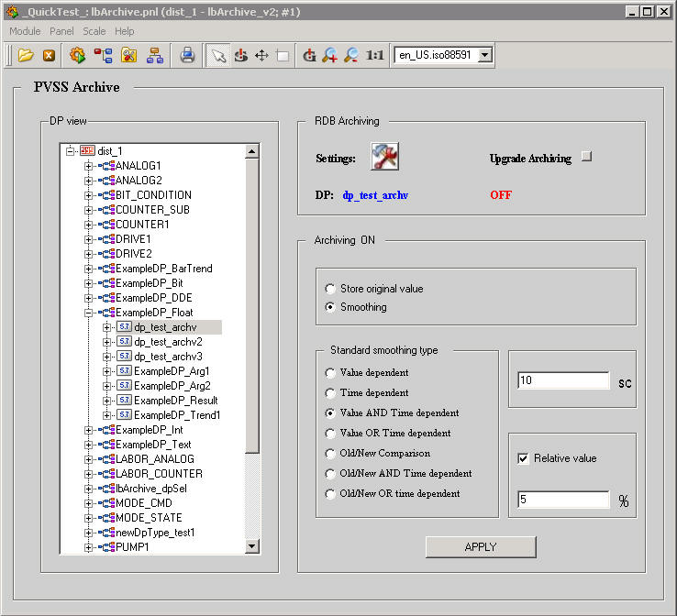Open the Scale menu
Image resolution: width=677 pixels, height=616 pixels.
(94, 31)
